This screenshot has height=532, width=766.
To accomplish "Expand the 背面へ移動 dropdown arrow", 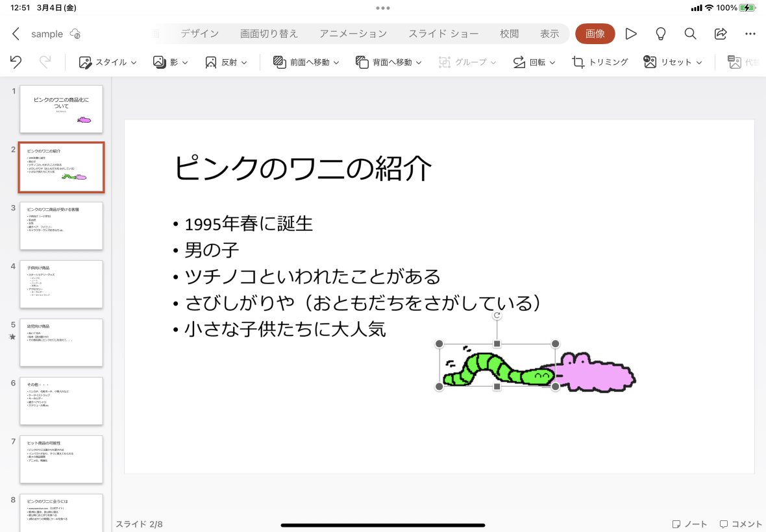I will pos(419,62).
